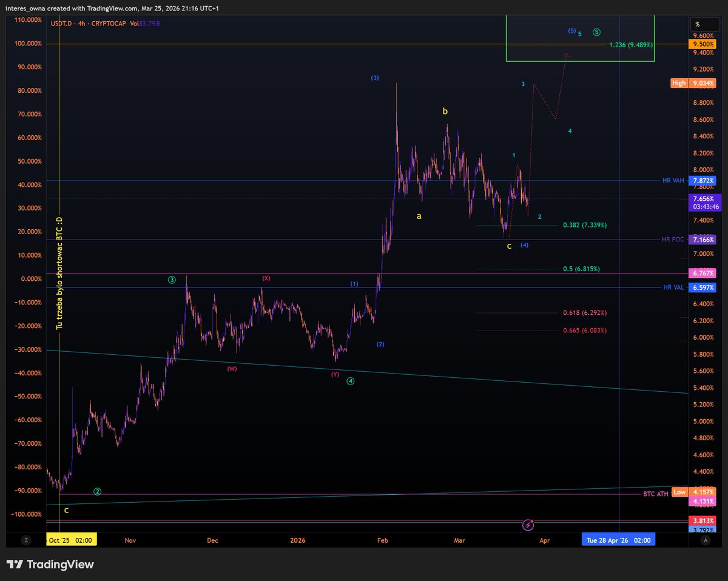Click the 0.665 (6.083%) Fibonacci label
The image size is (728, 581).
(585, 331)
